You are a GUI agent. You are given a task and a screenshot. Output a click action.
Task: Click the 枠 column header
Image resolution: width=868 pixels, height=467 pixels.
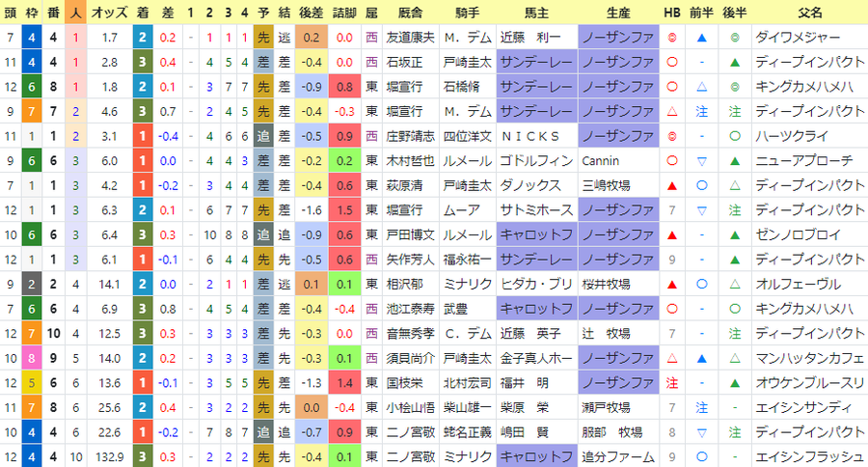tap(32, 13)
